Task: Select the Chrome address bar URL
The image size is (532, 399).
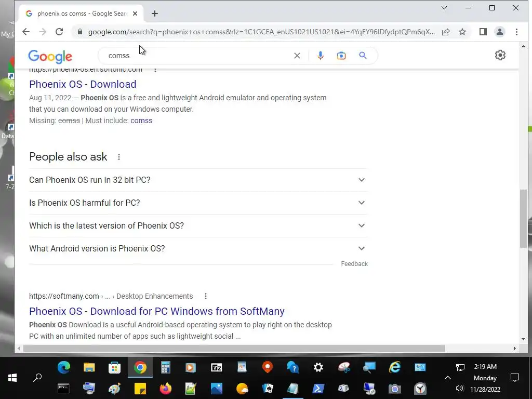Action: tap(261, 32)
